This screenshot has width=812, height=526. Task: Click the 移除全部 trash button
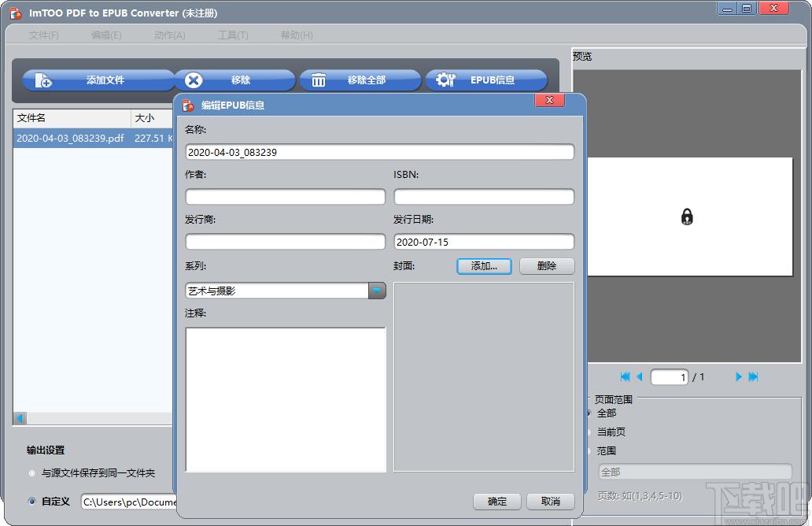360,80
